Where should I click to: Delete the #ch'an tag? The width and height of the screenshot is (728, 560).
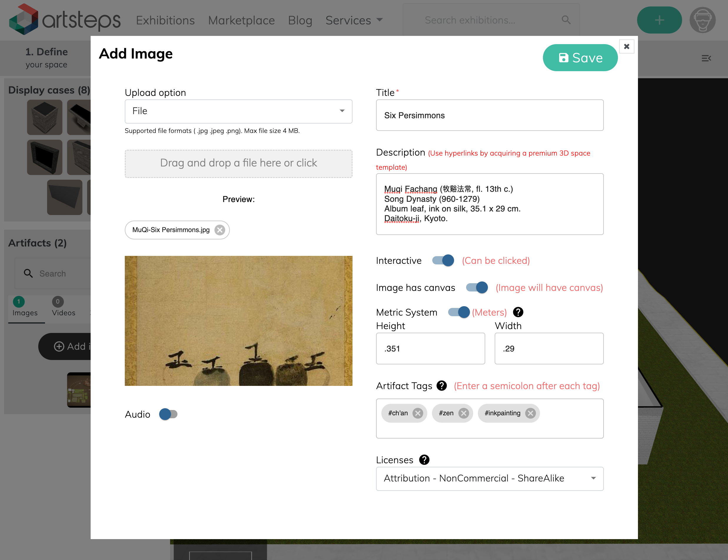pyautogui.click(x=417, y=413)
